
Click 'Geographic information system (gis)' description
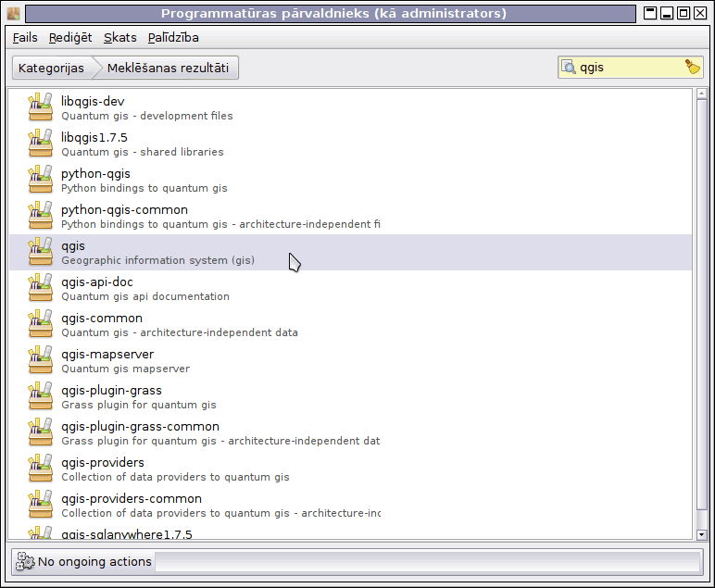157,260
